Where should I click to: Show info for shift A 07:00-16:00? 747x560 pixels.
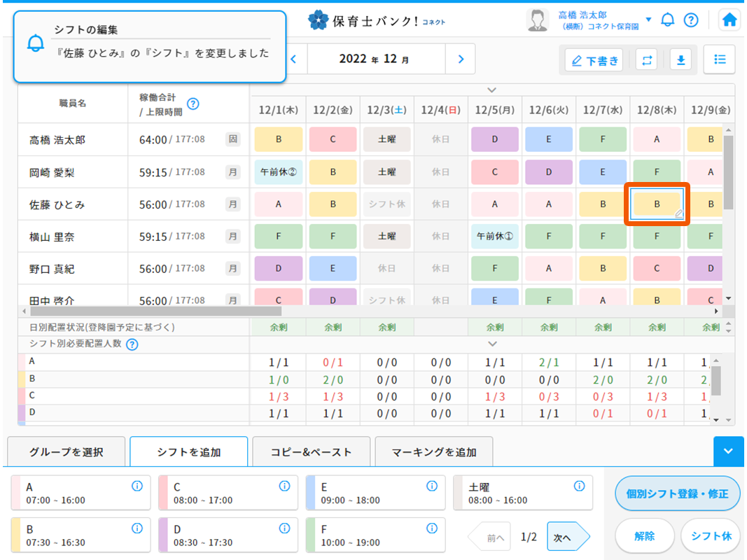pos(137,486)
